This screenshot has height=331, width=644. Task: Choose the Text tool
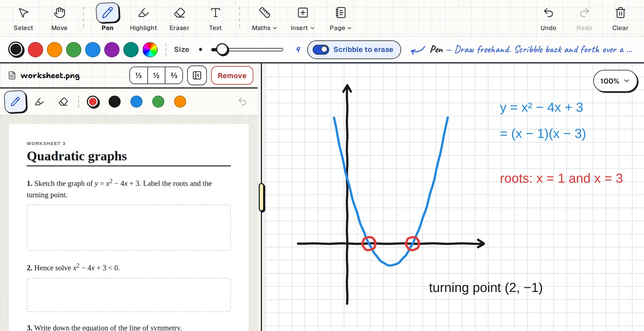coord(215,18)
